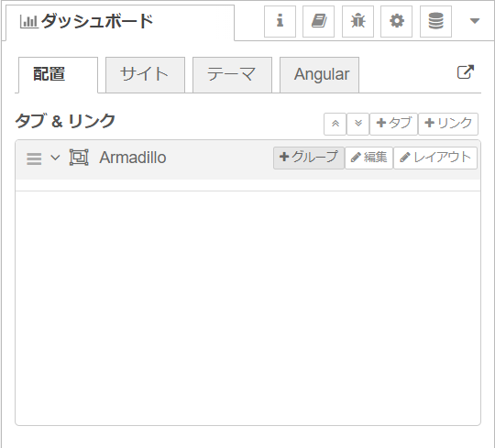Add a new tab with +タブ button

point(393,124)
